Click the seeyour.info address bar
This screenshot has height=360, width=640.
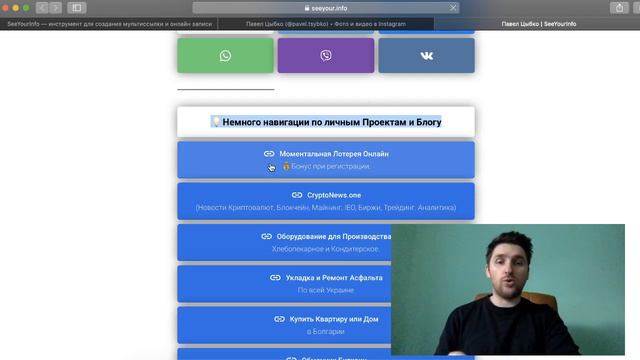point(326,8)
